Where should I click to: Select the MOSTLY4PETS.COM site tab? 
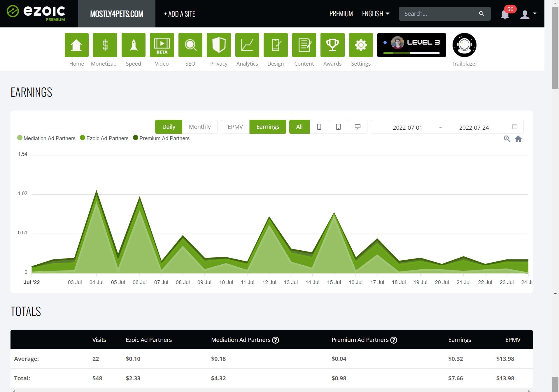(117, 14)
